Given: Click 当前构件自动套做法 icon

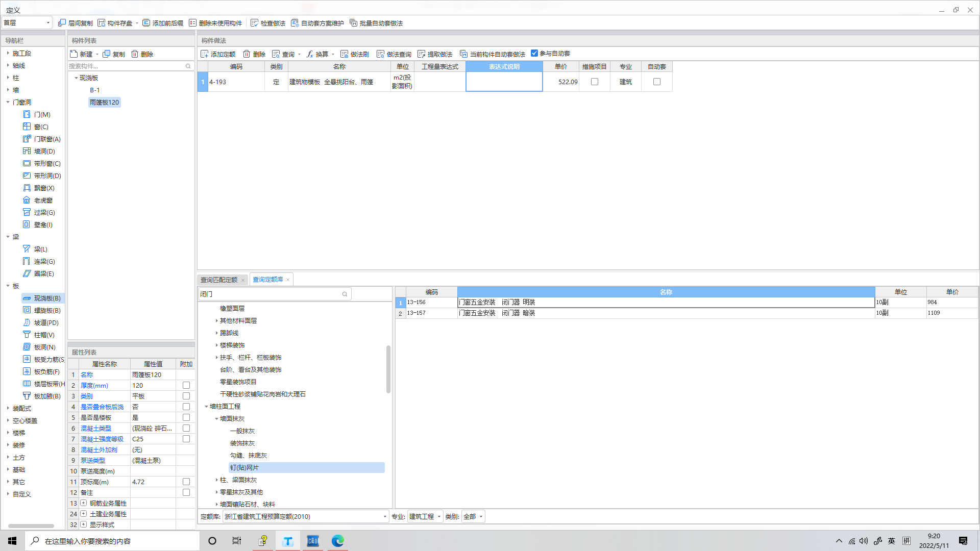Looking at the screenshot, I should pyautogui.click(x=463, y=54).
